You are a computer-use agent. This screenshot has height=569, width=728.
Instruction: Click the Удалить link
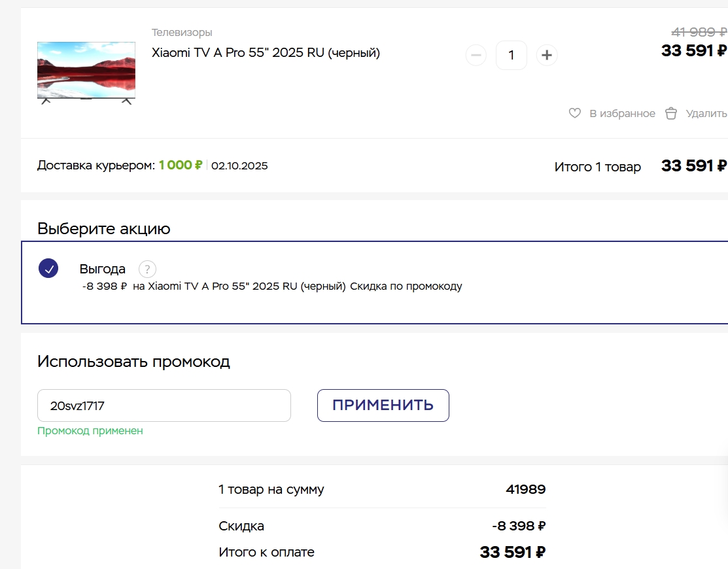pyautogui.click(x=706, y=113)
